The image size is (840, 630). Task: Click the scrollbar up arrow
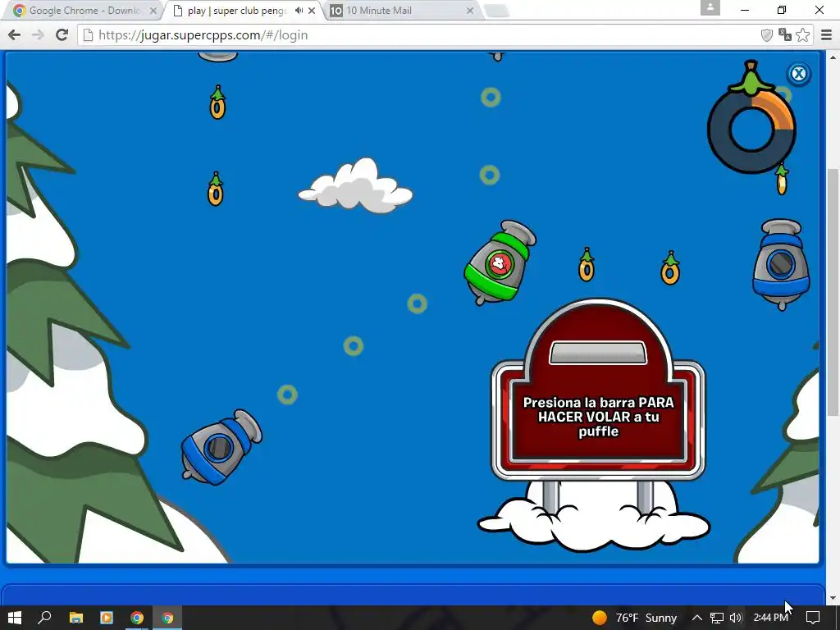pos(832,57)
